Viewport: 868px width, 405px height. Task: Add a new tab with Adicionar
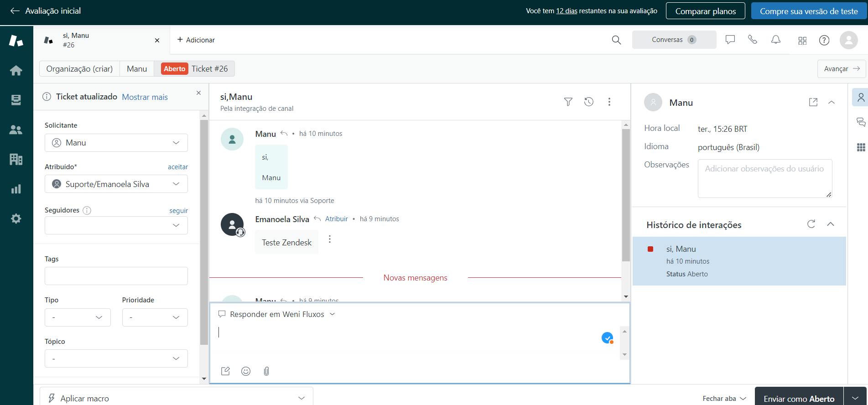pyautogui.click(x=196, y=40)
